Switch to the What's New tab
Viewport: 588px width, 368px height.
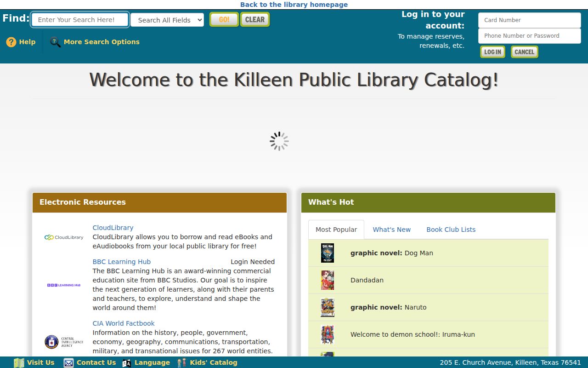(x=392, y=230)
